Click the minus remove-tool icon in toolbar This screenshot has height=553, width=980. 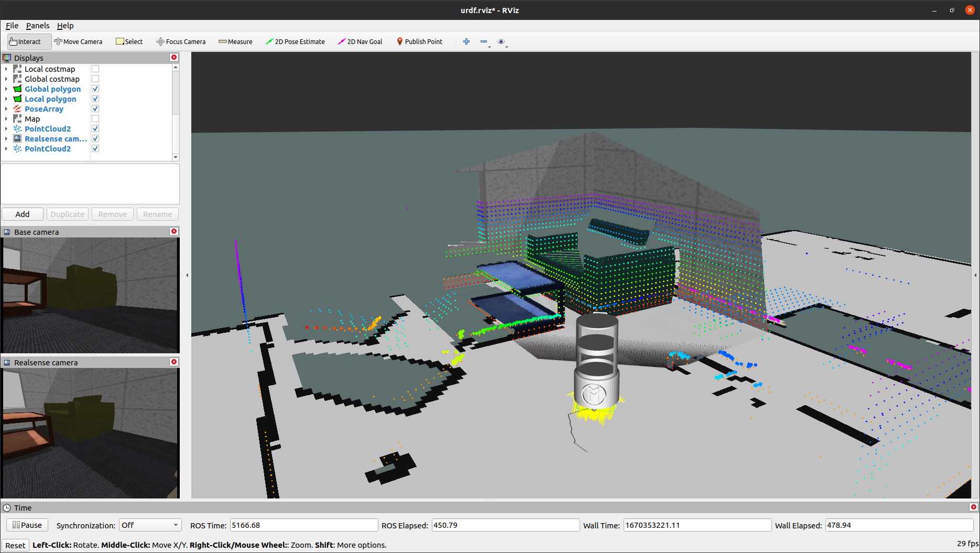click(484, 41)
